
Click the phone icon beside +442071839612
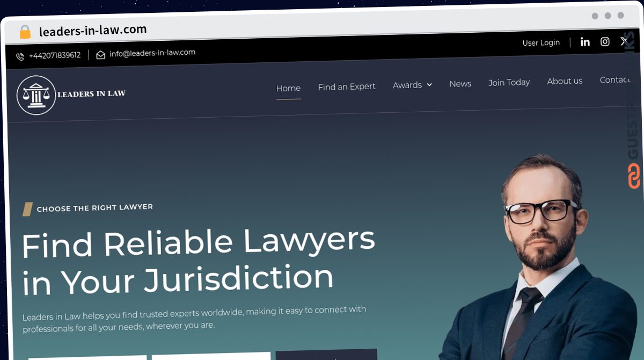[x=20, y=56]
